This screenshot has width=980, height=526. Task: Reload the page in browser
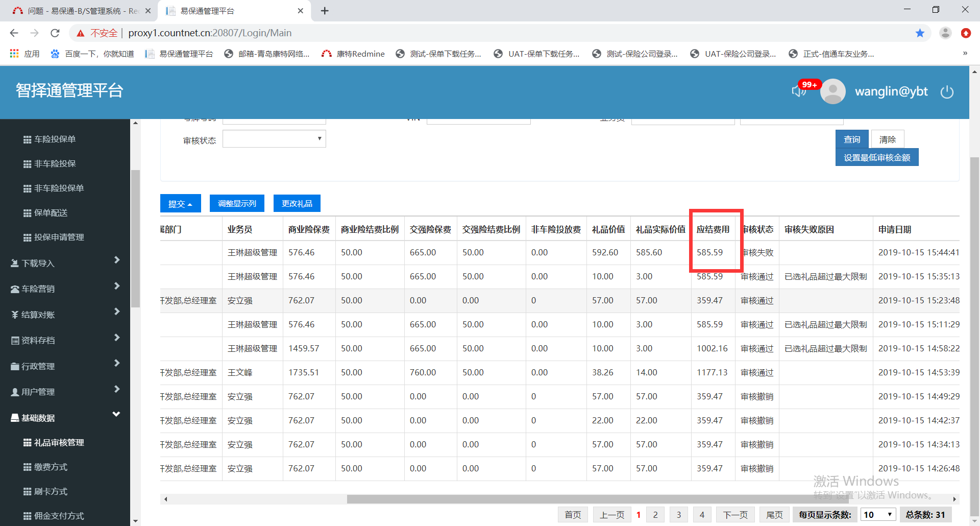coord(55,33)
